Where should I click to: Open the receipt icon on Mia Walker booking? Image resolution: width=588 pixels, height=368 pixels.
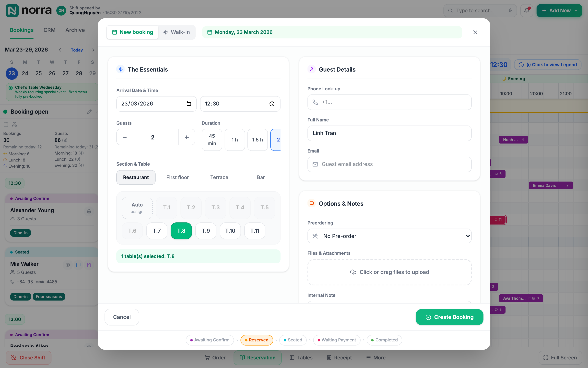(x=89, y=265)
